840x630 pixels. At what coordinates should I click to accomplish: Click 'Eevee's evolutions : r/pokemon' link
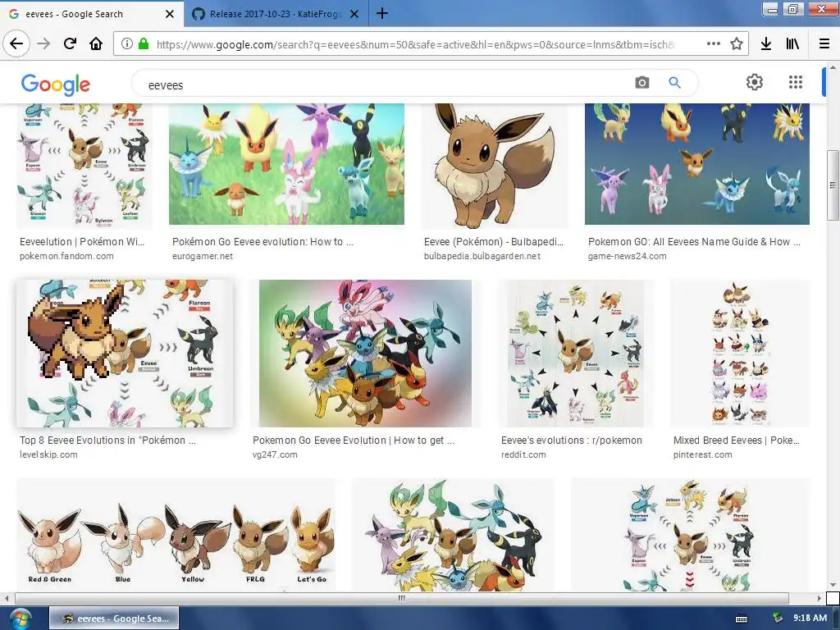pyautogui.click(x=571, y=441)
